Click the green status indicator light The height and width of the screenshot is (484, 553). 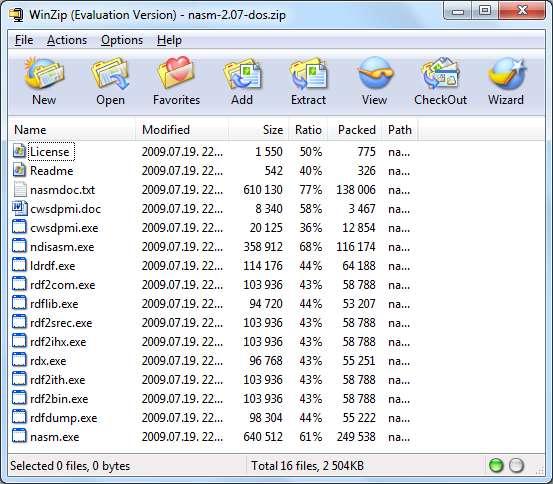pyautogui.click(x=496, y=465)
